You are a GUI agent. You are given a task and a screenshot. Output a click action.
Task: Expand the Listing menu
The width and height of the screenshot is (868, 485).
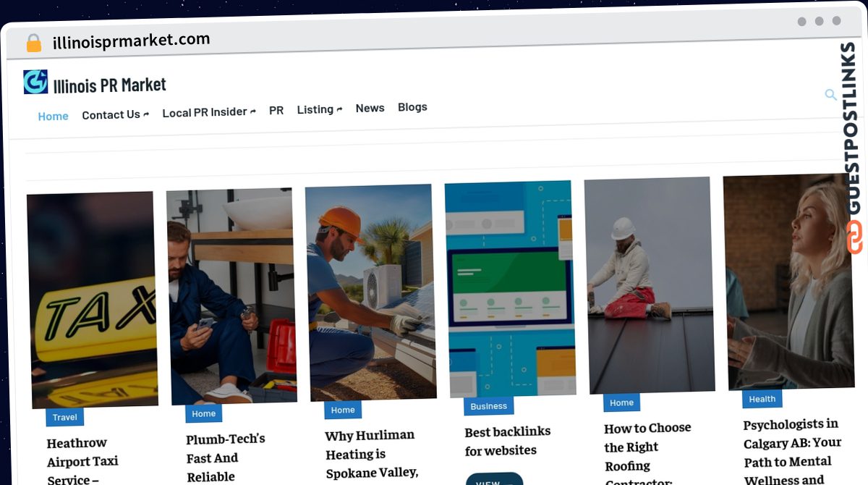(x=320, y=109)
